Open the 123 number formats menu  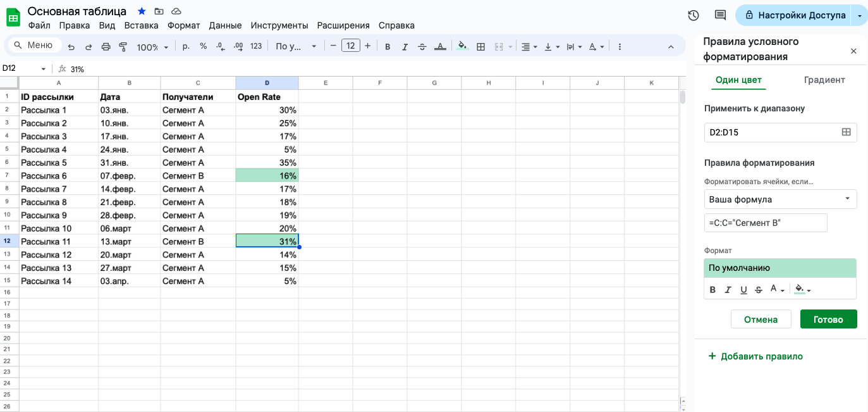tap(256, 46)
